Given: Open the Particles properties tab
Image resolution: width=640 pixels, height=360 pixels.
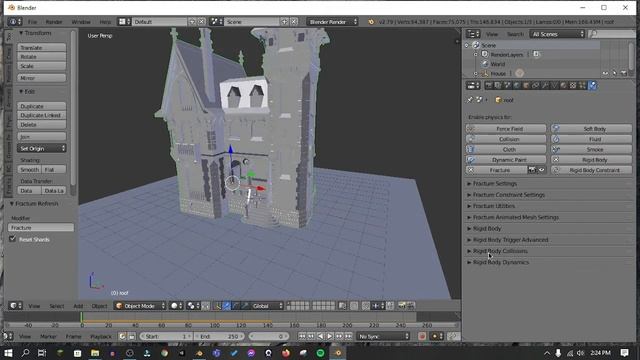Looking at the screenshot, I should tap(582, 85).
